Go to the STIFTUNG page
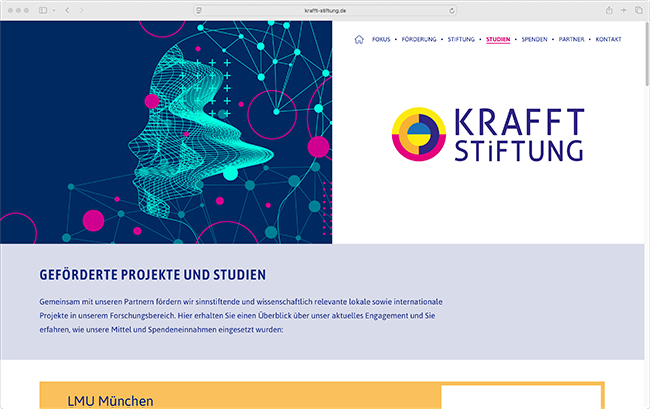The height and width of the screenshot is (409, 650). point(461,39)
